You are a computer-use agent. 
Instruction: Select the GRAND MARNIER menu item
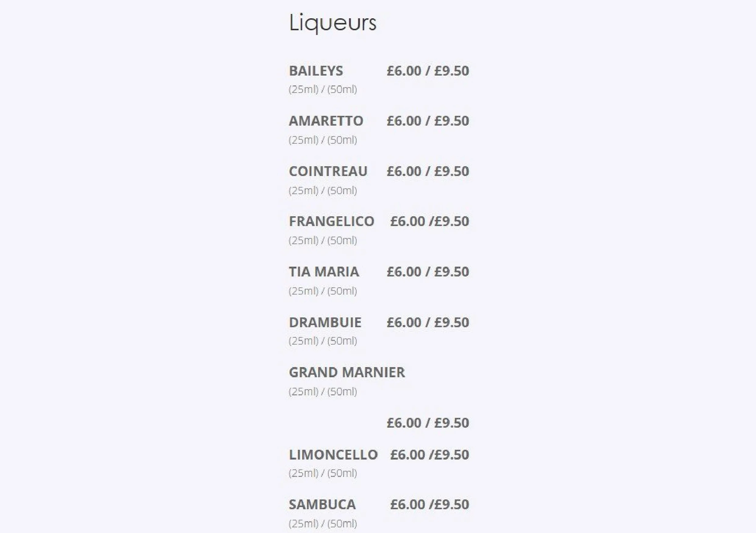point(347,372)
